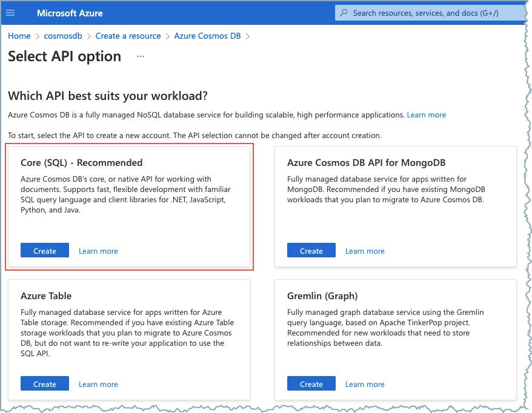Open Learn more for Core (SQL)

[x=98, y=251]
